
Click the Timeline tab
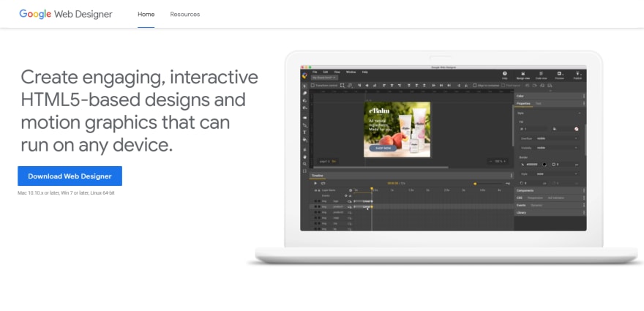click(x=317, y=176)
